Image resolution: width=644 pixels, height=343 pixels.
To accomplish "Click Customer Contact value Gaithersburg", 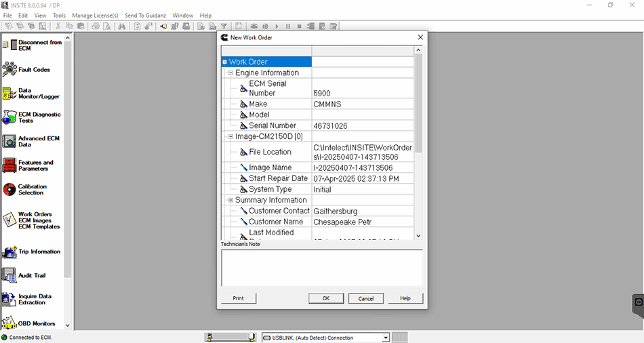I will pyautogui.click(x=335, y=211).
